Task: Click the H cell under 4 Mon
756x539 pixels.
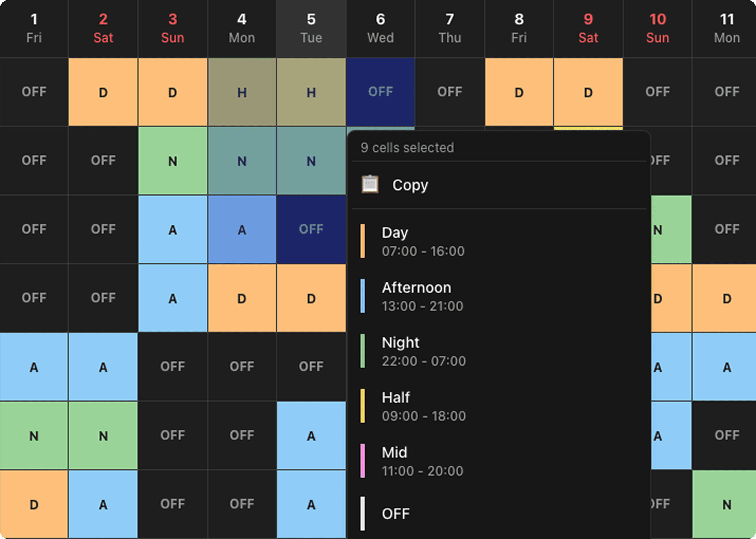Action: pyautogui.click(x=242, y=92)
